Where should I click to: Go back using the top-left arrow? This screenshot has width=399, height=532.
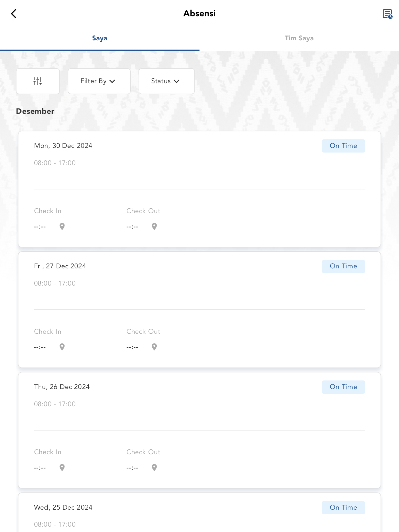point(14,14)
